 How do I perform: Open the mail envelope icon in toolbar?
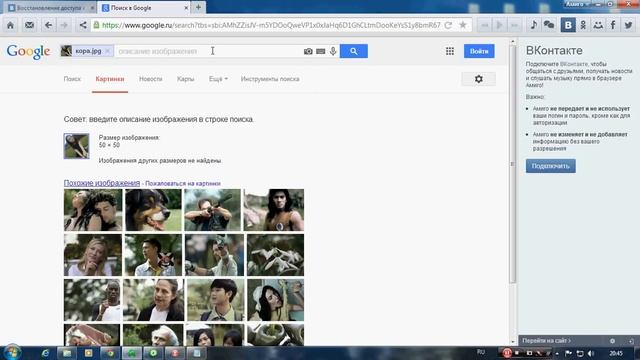coord(29,25)
